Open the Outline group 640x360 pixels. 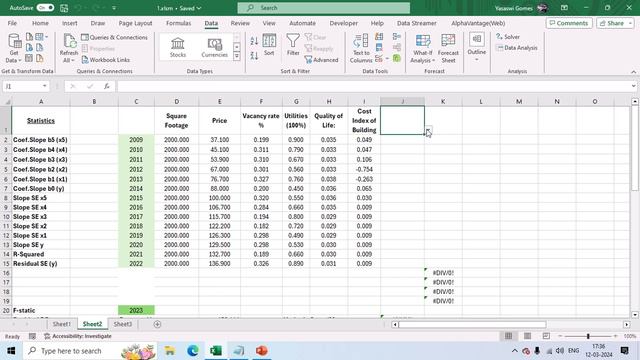(477, 47)
